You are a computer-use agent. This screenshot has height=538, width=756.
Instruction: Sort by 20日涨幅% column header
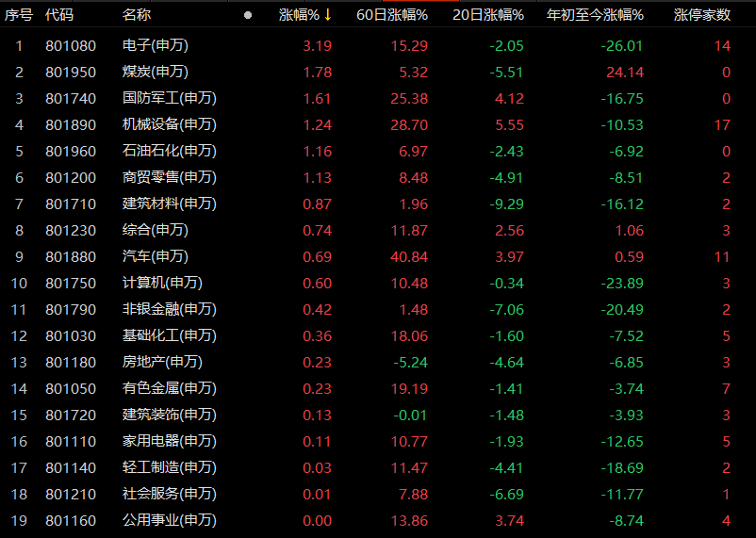(487, 15)
